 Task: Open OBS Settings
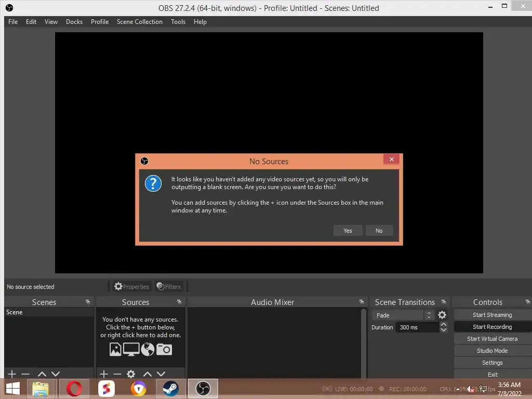click(x=493, y=363)
